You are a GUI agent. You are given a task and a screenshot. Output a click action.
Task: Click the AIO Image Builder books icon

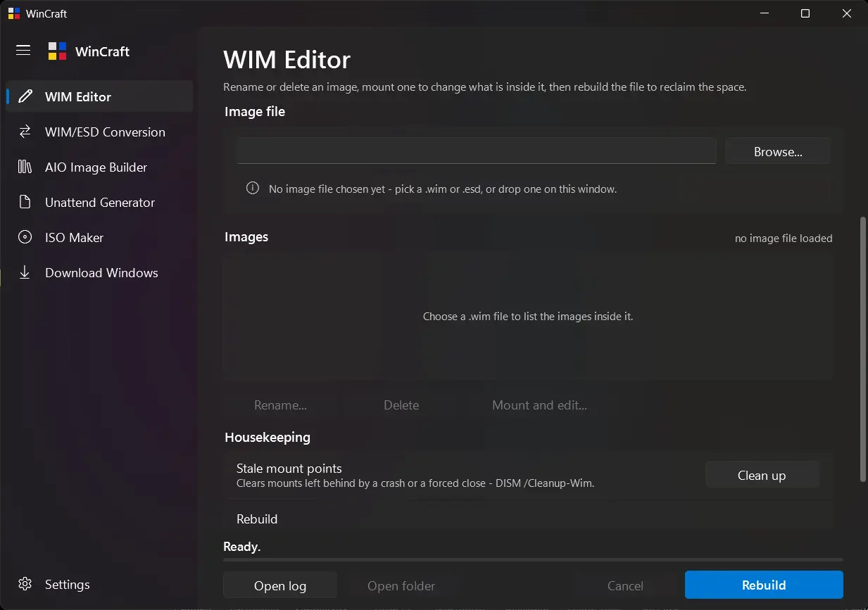25,167
